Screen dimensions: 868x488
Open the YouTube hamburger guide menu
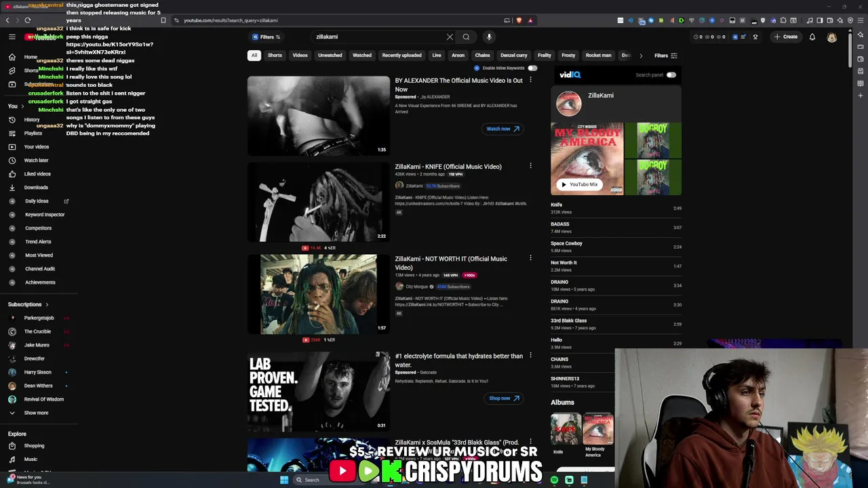[12, 37]
